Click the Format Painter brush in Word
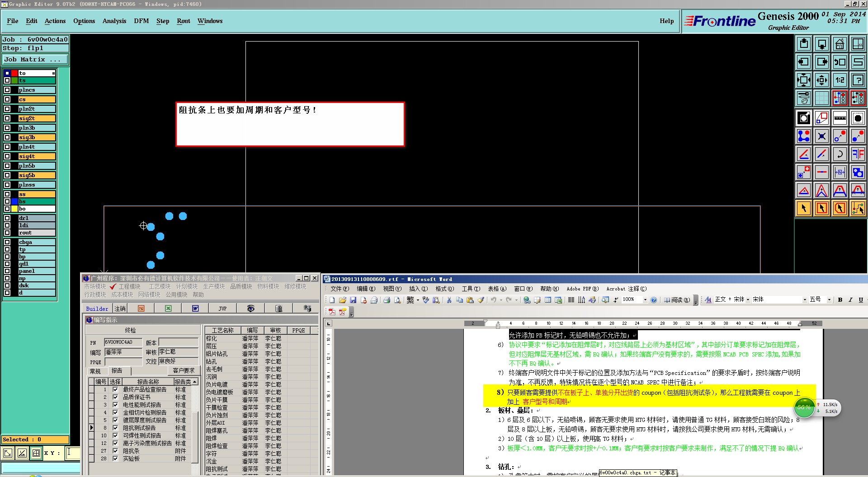The height and width of the screenshot is (477, 868). tap(481, 300)
